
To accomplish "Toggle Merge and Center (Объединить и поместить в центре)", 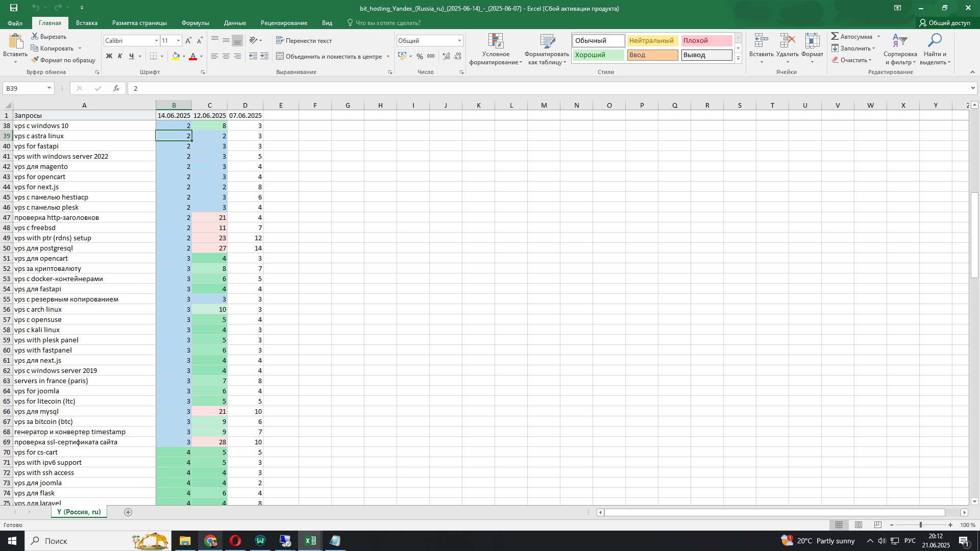I will [x=329, y=56].
